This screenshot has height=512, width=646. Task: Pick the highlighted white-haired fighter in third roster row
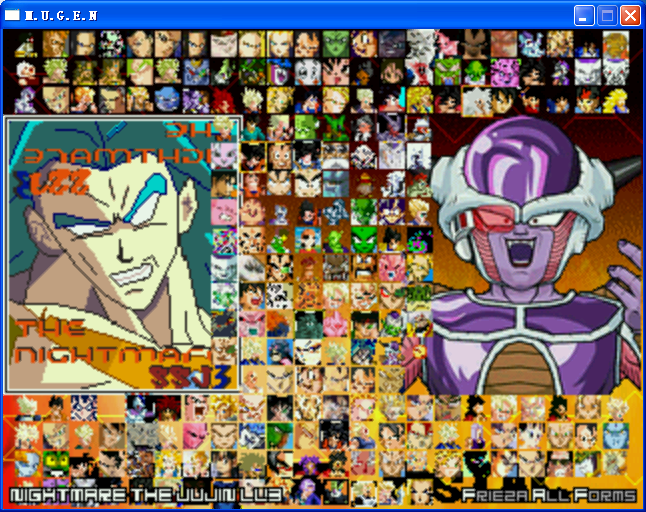coord(477,101)
